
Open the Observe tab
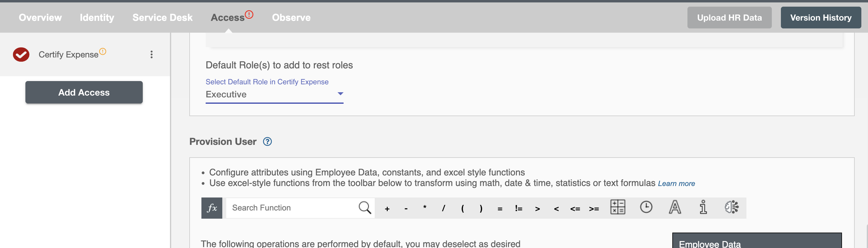(291, 18)
